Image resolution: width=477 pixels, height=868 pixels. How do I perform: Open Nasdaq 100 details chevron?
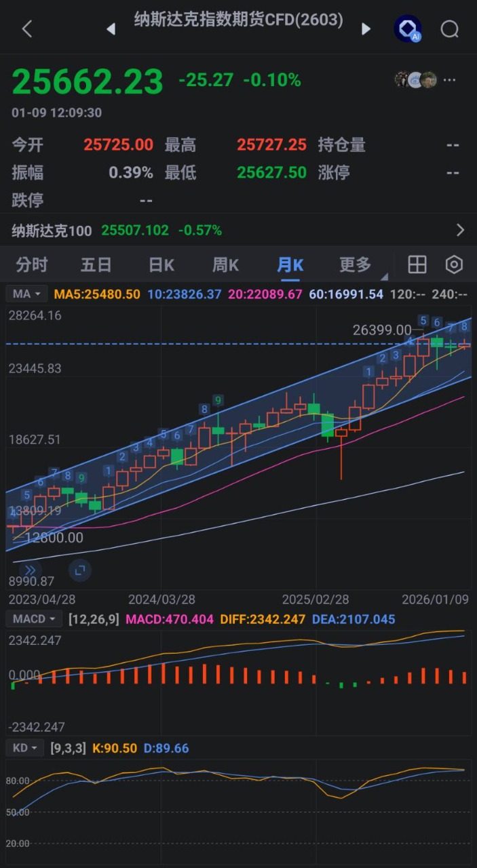(x=461, y=230)
